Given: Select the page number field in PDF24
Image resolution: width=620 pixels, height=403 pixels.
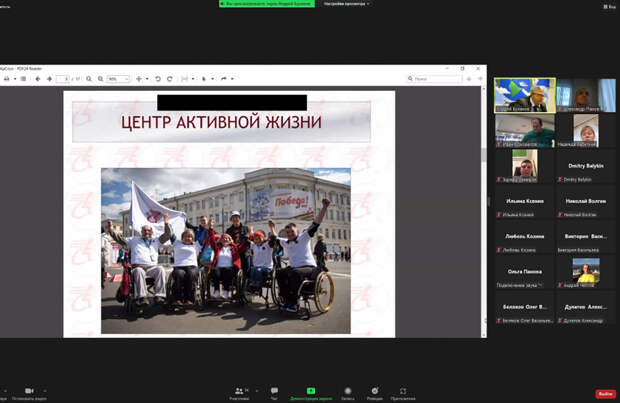Looking at the screenshot, I should (63, 79).
